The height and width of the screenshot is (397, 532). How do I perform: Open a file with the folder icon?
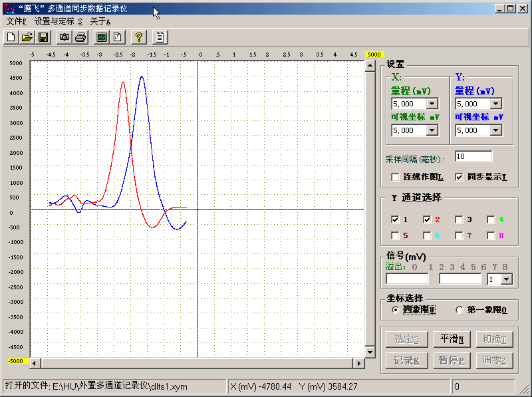click(x=27, y=37)
